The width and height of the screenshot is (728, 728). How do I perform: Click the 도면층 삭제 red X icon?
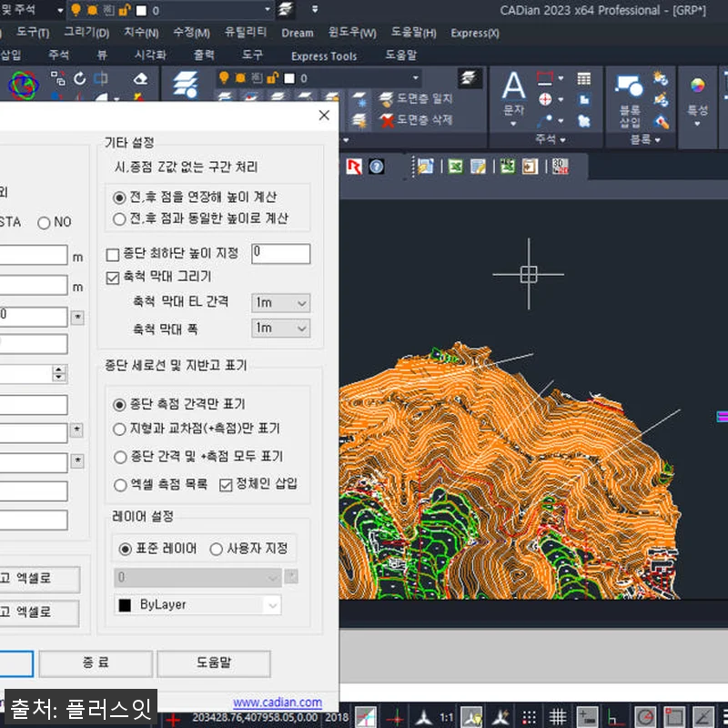pos(387,120)
